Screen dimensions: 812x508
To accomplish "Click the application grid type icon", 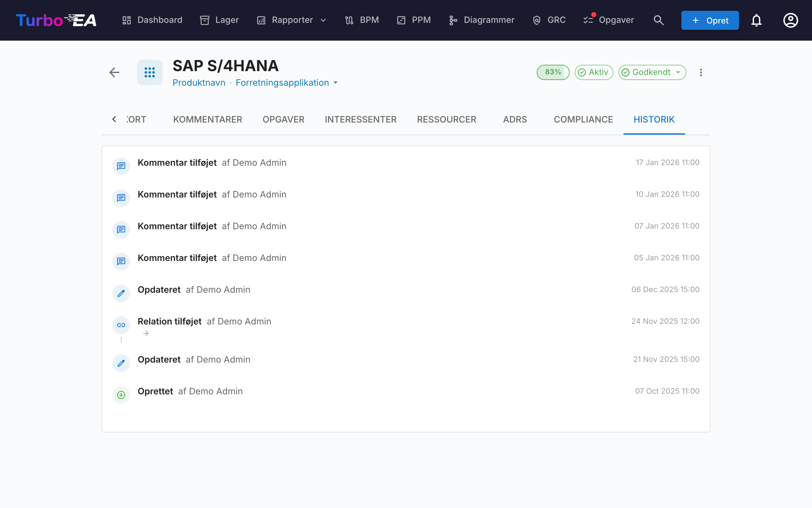I will tap(150, 72).
